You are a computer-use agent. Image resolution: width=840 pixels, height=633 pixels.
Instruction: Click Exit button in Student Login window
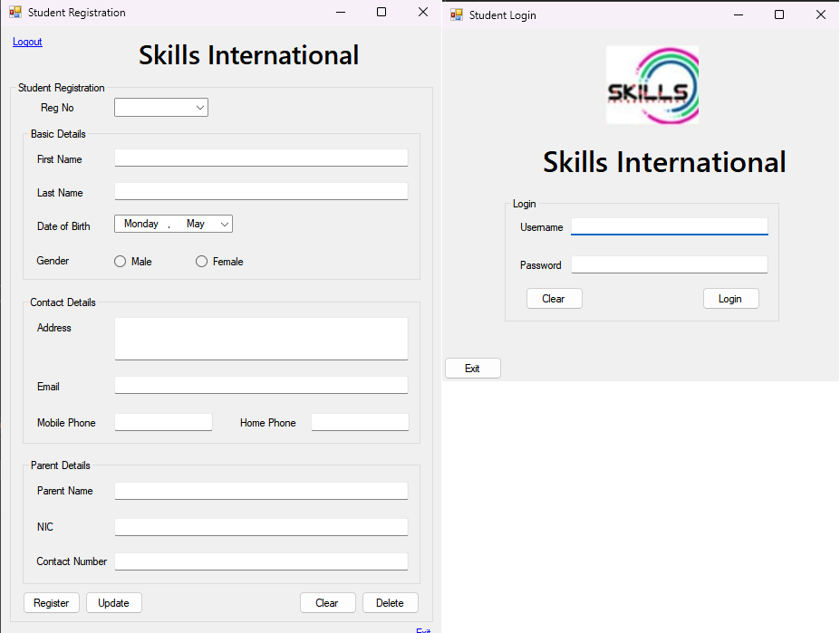[472, 369]
